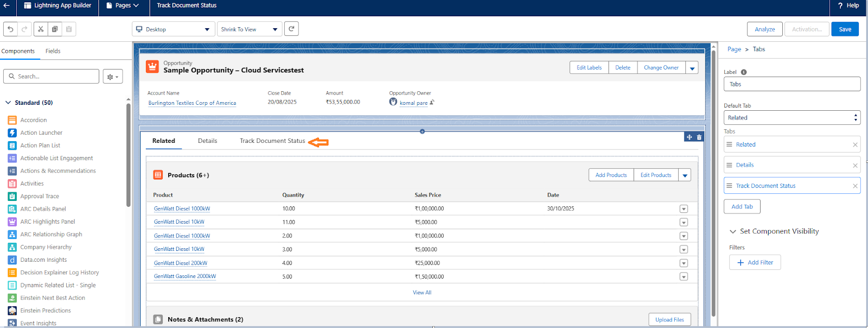Open the Default Tab select box
Viewport: 868px width, 328px height.
[792, 118]
